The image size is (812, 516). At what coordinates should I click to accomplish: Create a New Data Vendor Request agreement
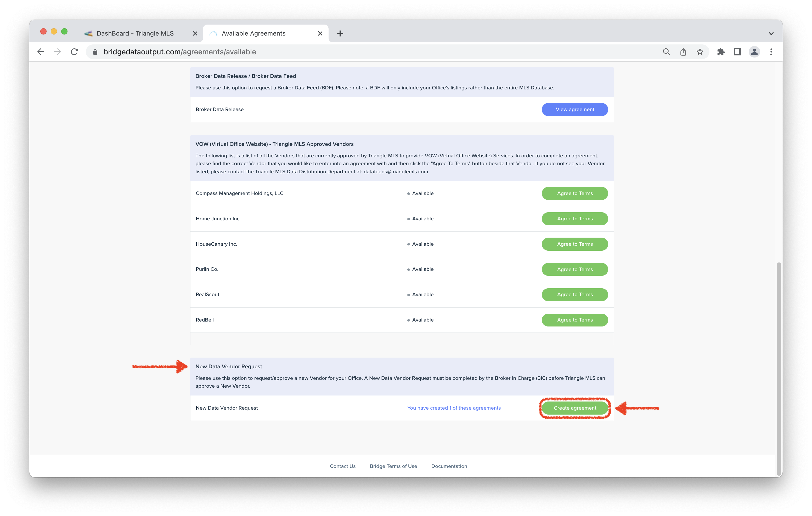[575, 408]
